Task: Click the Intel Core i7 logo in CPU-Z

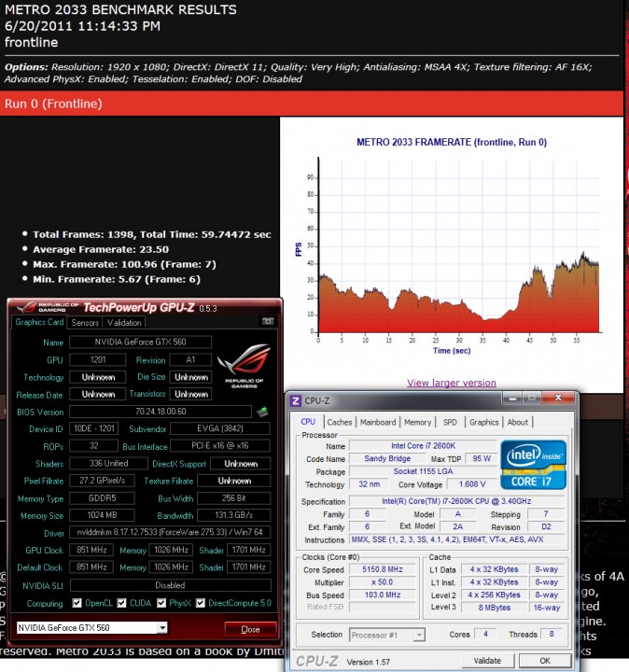Action: pos(534,465)
